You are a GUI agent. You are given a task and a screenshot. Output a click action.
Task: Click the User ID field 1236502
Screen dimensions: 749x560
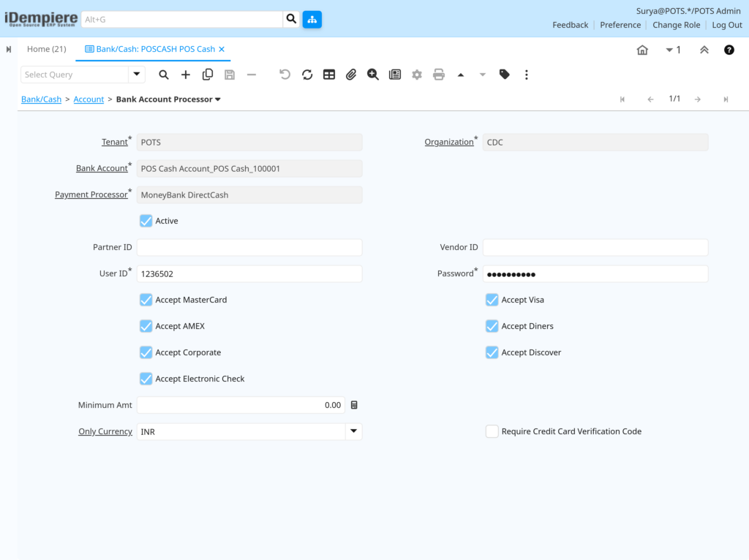point(249,273)
